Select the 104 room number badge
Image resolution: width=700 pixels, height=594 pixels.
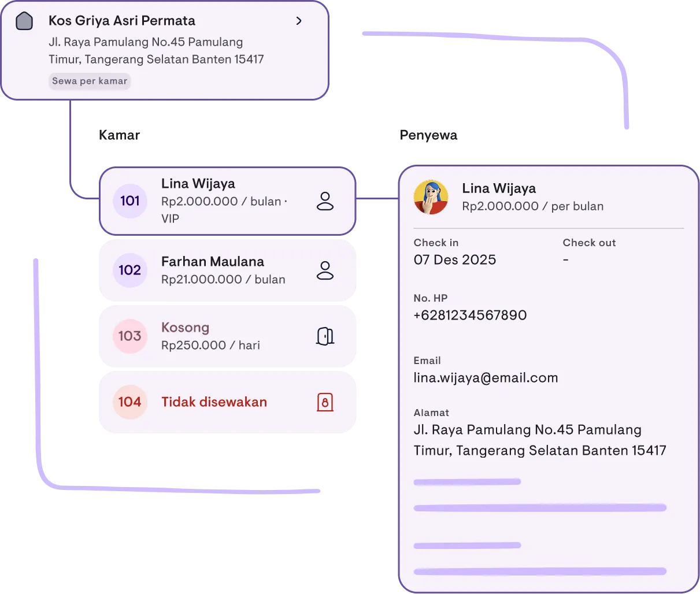[130, 402]
